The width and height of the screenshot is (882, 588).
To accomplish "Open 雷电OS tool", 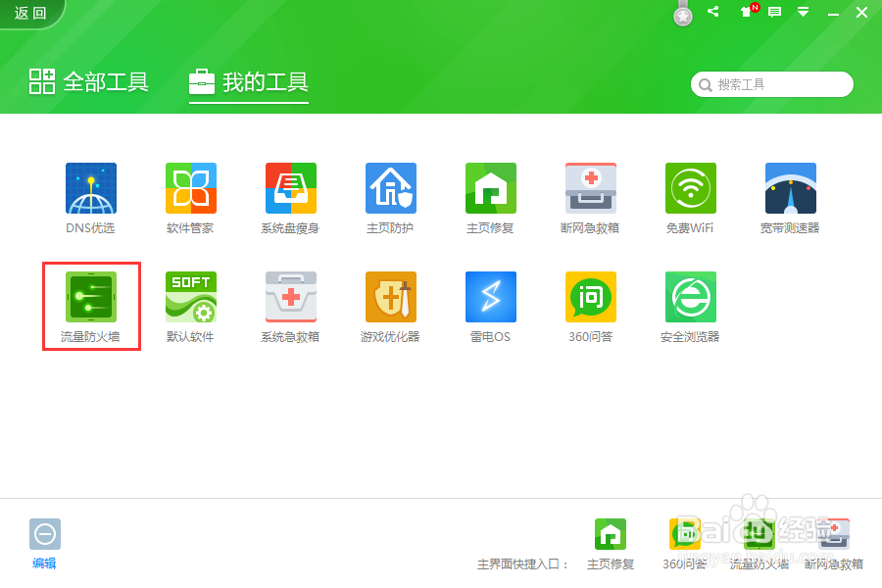I will (491, 297).
